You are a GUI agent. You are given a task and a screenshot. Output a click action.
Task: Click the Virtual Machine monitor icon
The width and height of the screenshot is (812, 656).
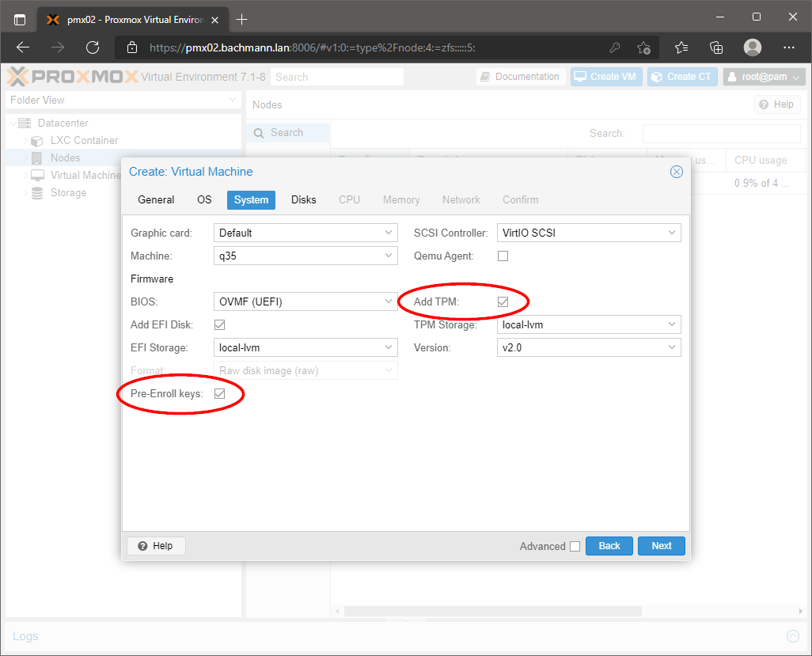(x=37, y=176)
